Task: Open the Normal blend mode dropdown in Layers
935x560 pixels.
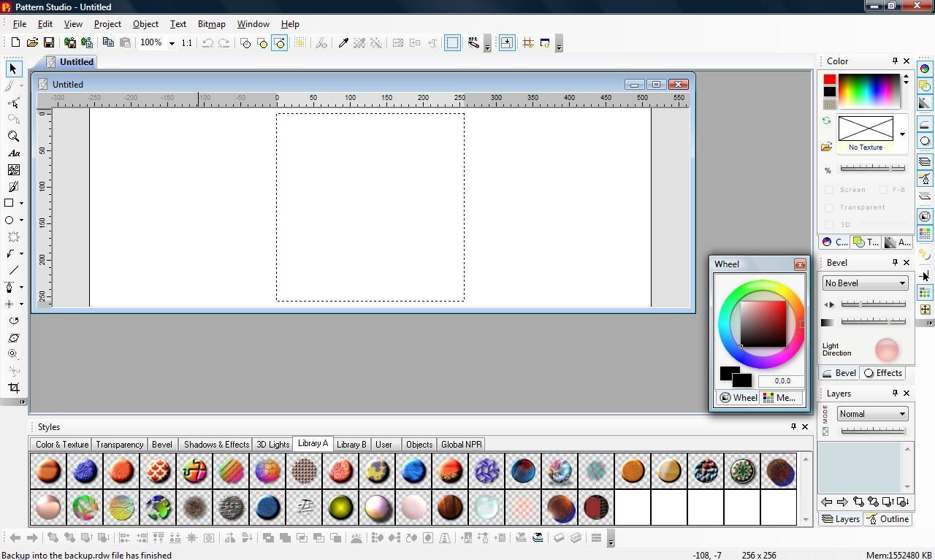Action: (x=871, y=413)
